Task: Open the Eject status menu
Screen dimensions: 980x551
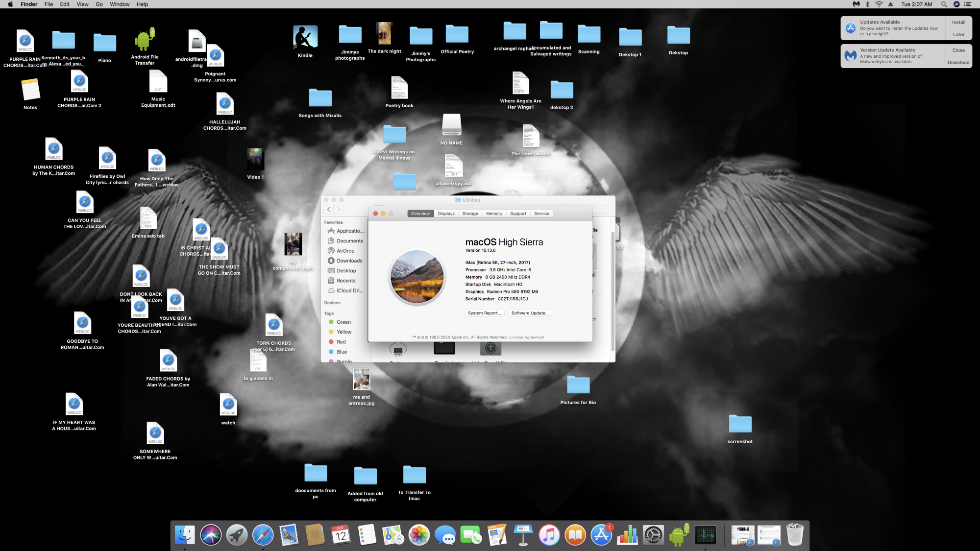Action: (890, 4)
